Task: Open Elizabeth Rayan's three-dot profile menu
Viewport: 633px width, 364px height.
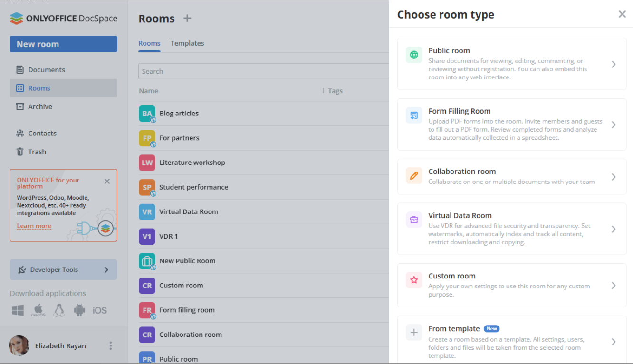Action: click(111, 346)
